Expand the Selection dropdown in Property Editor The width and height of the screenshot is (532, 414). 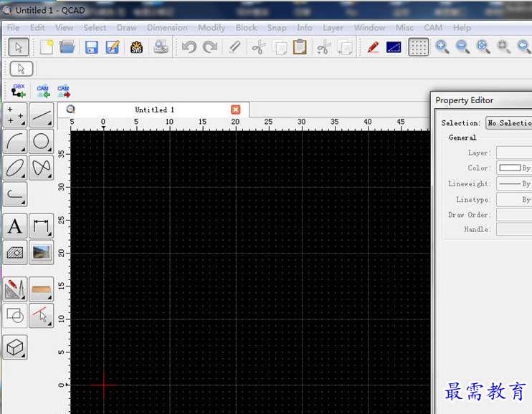[509, 122]
